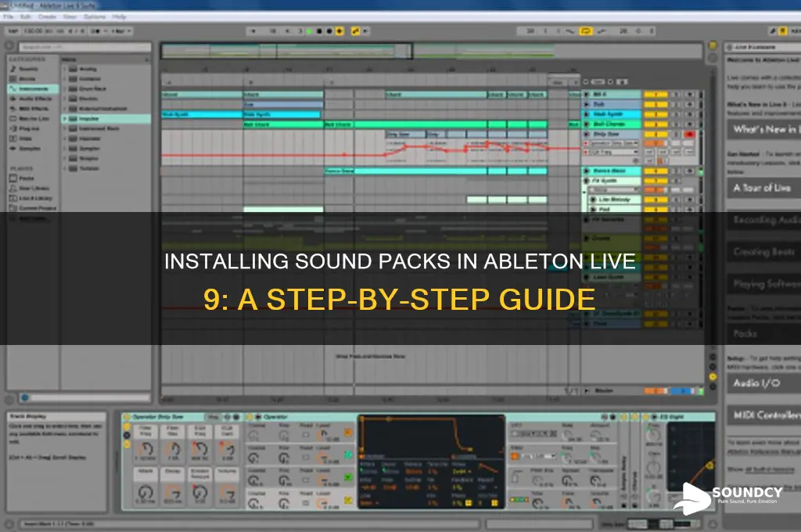
Task: Toggle orange oscillator switch in Operator
Action: 348,433
